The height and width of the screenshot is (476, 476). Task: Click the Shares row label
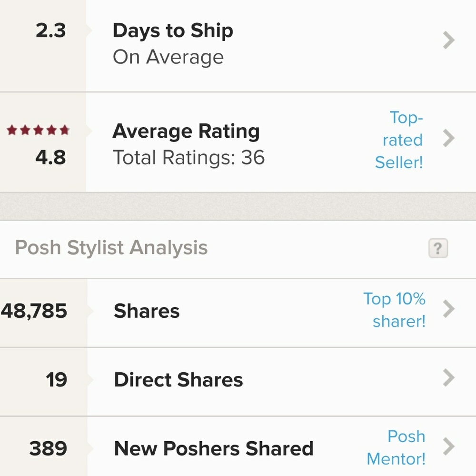point(147,311)
